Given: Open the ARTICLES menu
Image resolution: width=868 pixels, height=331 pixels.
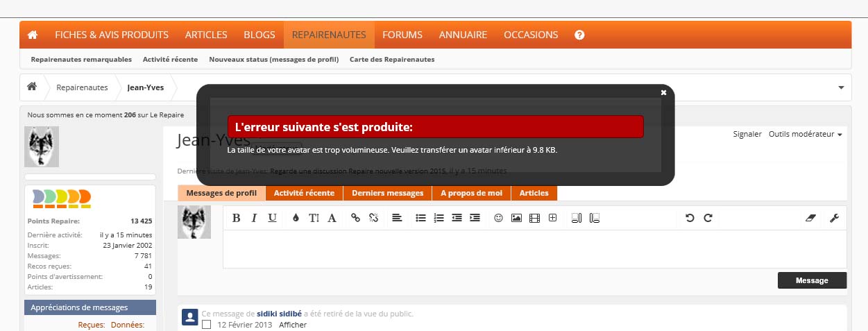Looking at the screenshot, I should tap(206, 35).
